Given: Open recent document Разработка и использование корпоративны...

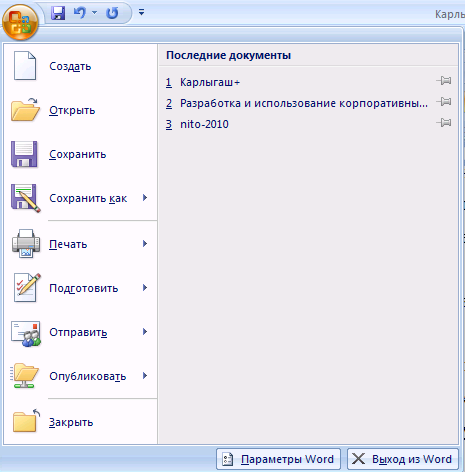Looking at the screenshot, I should [x=298, y=103].
